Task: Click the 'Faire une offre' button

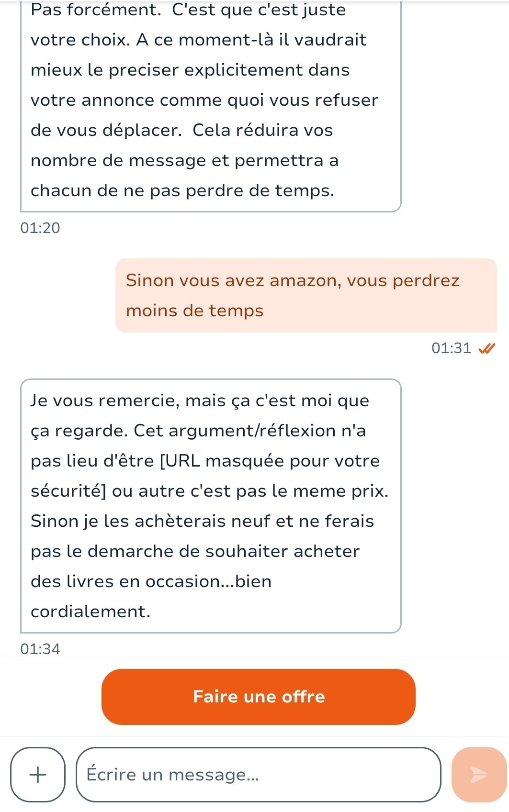Action: pos(259,697)
